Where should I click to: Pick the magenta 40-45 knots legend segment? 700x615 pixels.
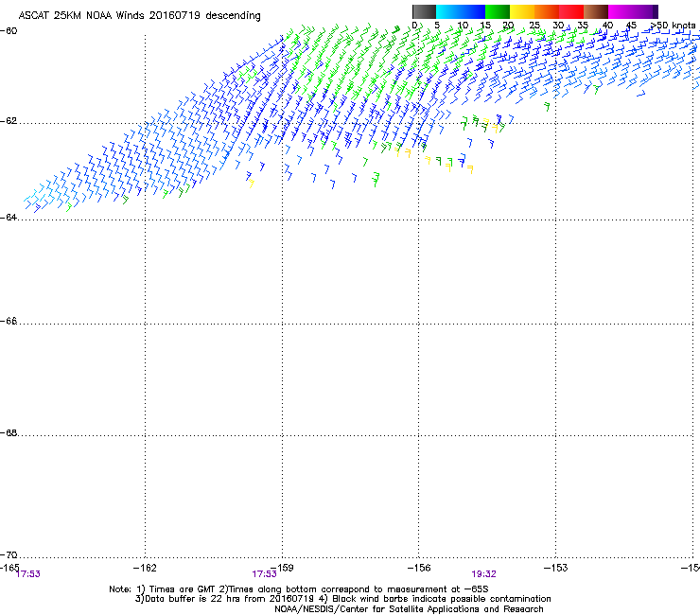(x=621, y=11)
